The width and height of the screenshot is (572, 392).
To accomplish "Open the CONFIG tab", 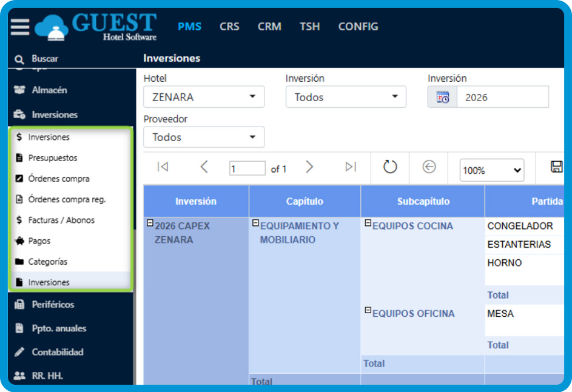I will 358,27.
